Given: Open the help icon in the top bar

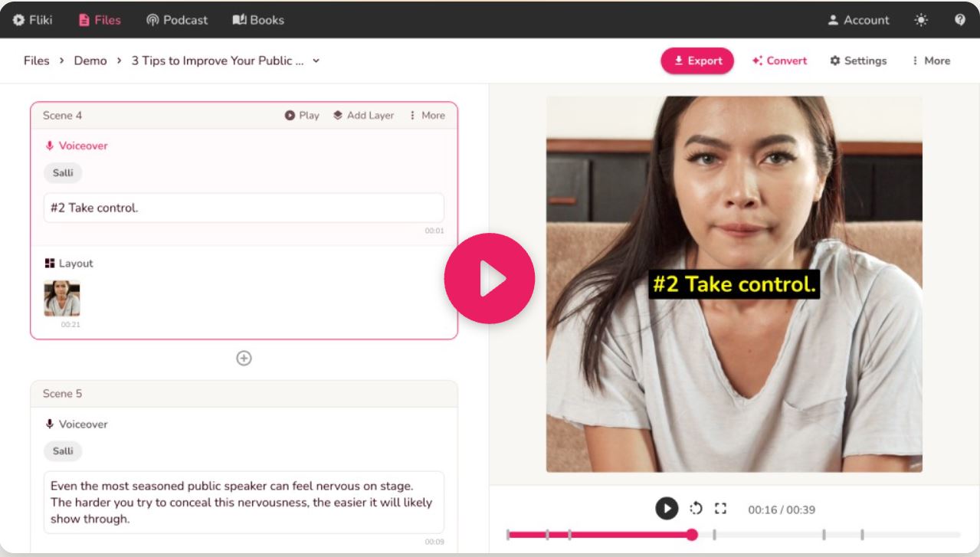Looking at the screenshot, I should click(x=960, y=19).
